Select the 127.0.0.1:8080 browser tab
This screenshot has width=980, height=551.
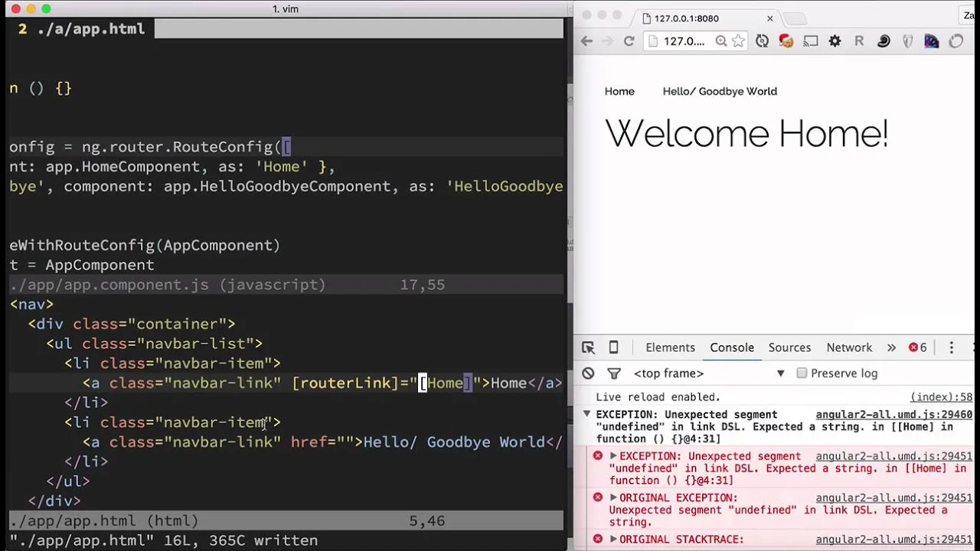click(704, 18)
